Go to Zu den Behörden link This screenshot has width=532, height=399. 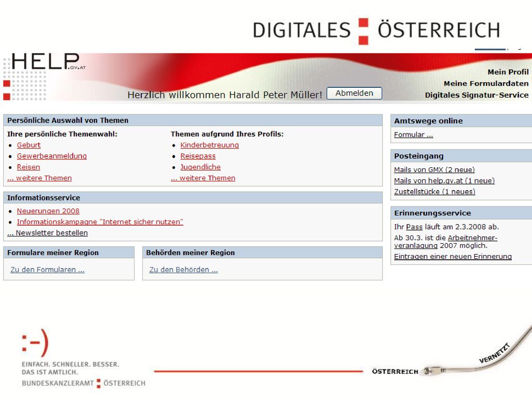183,270
